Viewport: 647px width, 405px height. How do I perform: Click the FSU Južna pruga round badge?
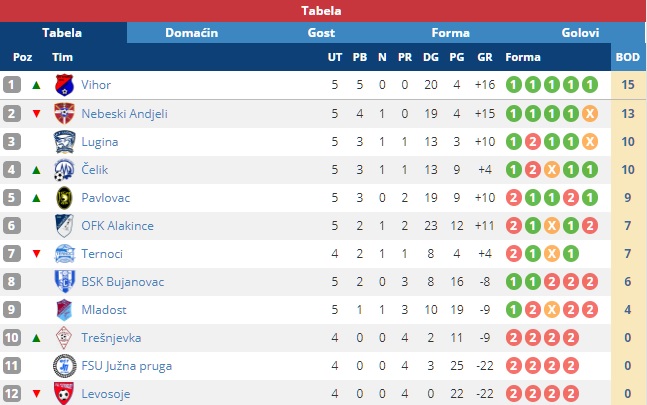click(x=64, y=366)
